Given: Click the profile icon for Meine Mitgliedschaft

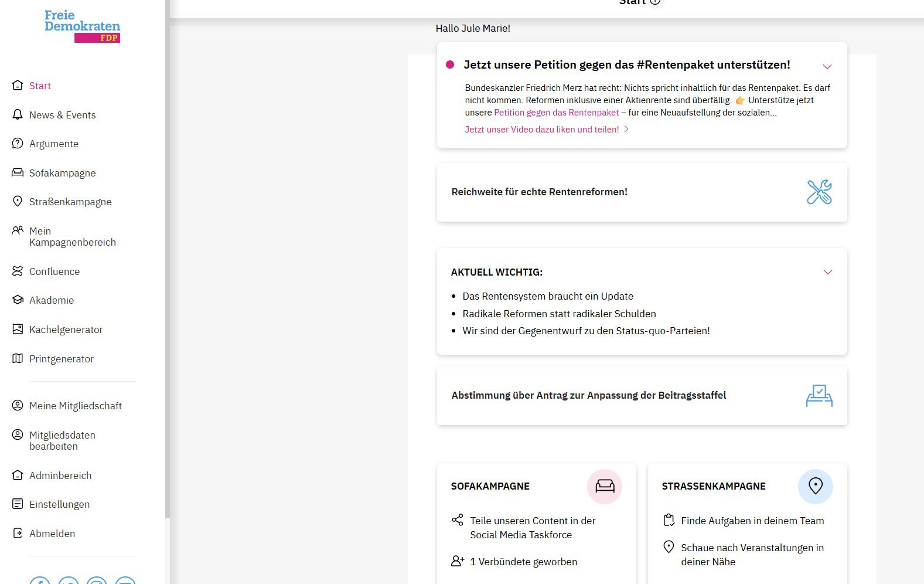Looking at the screenshot, I should coord(18,405).
